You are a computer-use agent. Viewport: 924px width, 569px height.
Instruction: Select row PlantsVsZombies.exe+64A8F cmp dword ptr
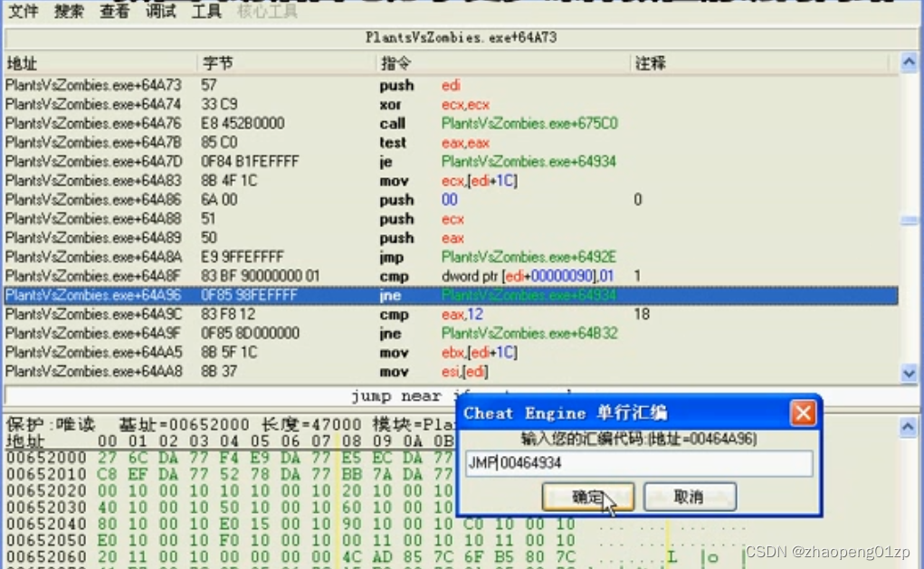pyautogui.click(x=452, y=276)
